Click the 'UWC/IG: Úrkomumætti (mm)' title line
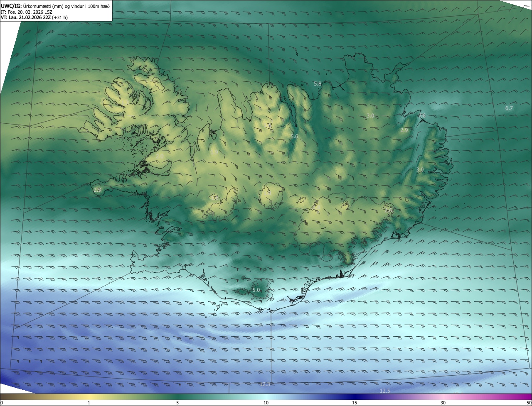The width and height of the screenshot is (532, 406). pyautogui.click(x=55, y=6)
